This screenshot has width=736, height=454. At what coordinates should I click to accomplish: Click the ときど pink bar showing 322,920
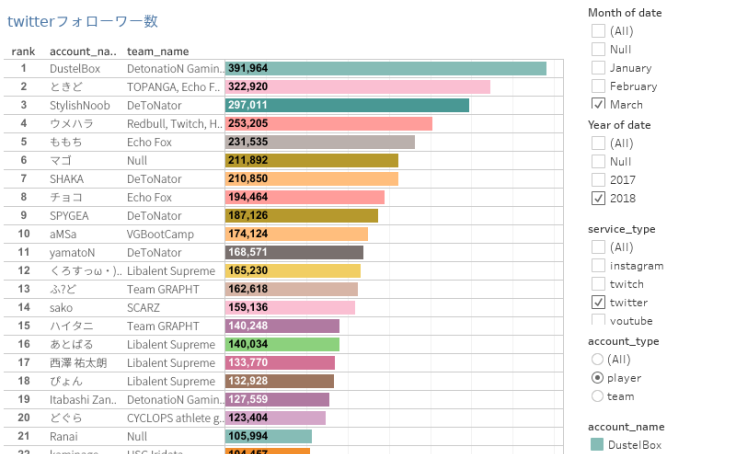pos(357,87)
